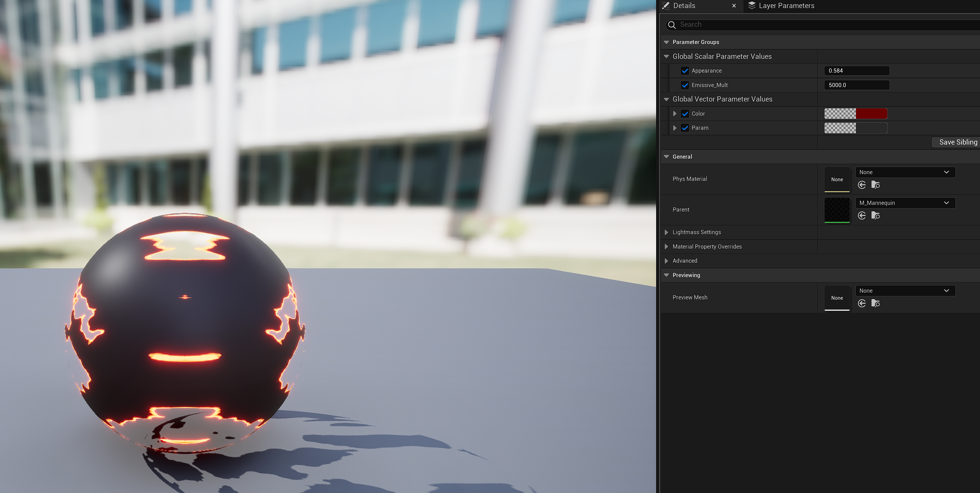The image size is (980, 493).
Task: Expand Material Property Overrides
Action: point(666,247)
